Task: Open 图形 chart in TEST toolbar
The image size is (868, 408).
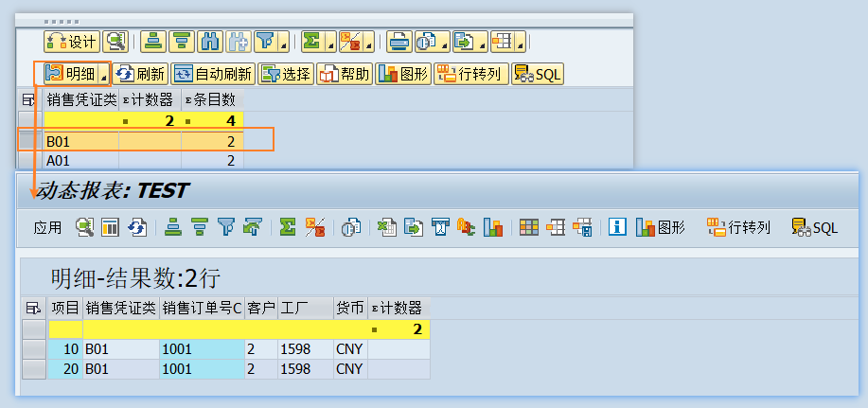Action: point(661,227)
